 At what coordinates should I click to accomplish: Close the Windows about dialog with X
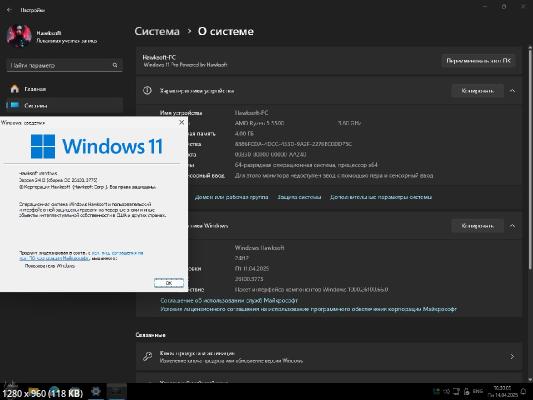pyautogui.click(x=182, y=122)
